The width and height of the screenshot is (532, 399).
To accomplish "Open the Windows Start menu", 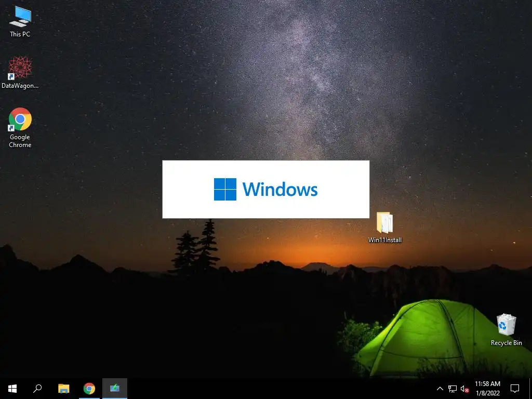I will [x=12, y=389].
